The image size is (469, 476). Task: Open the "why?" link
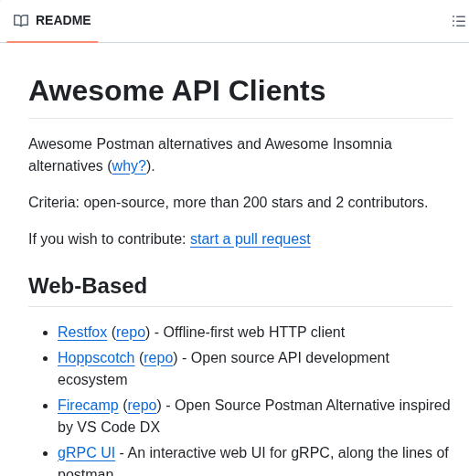pyautogui.click(x=129, y=166)
